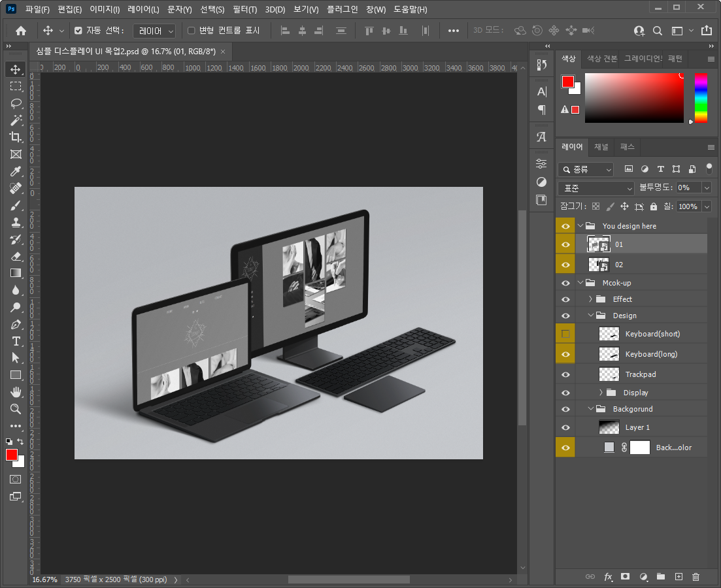Open the 파일(F) menu
Screen dimensions: 721x588
pyautogui.click(x=37, y=9)
